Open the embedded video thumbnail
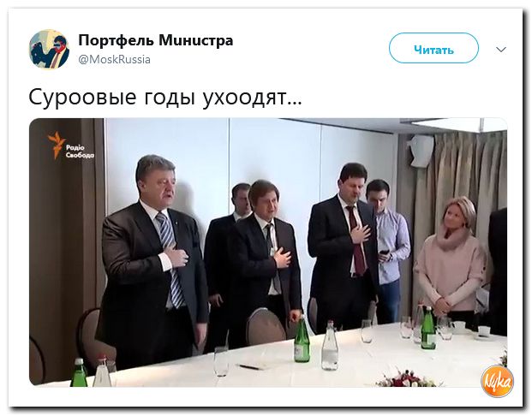 [x=268, y=253]
